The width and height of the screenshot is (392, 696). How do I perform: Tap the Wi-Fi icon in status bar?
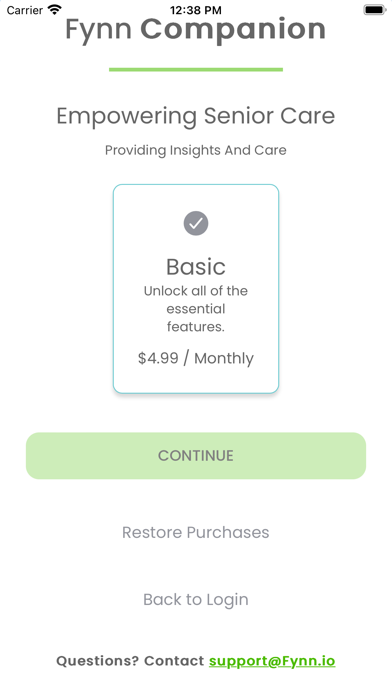pyautogui.click(x=55, y=10)
